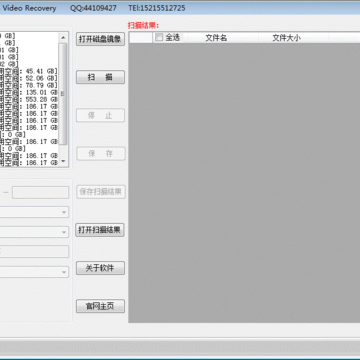Select the disk row showing 78.79 GB
The height and width of the screenshot is (360, 360).
(29, 85)
